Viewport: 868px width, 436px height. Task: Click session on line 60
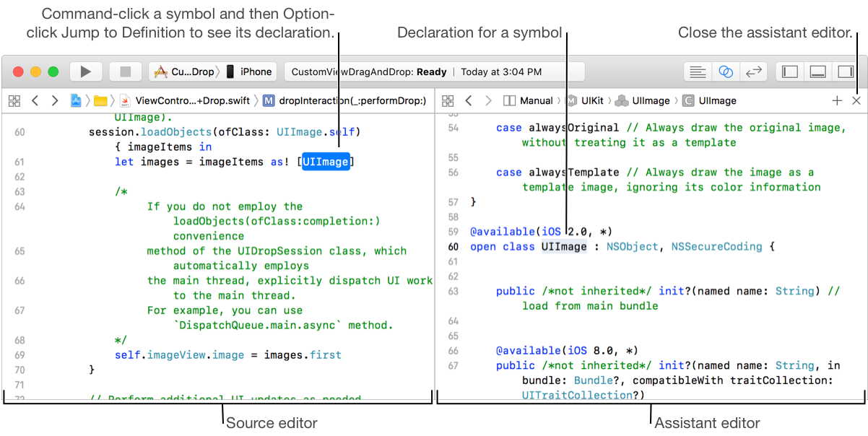click(x=111, y=132)
